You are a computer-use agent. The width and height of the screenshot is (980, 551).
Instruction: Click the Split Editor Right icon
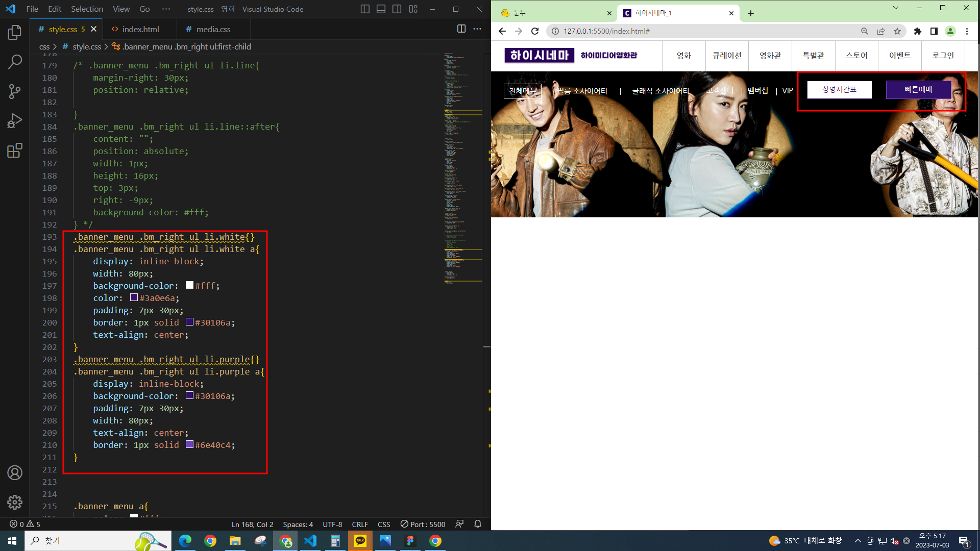pyautogui.click(x=461, y=29)
